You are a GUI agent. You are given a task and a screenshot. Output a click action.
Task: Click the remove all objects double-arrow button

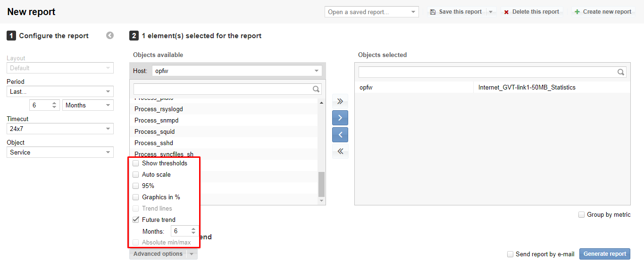340,151
